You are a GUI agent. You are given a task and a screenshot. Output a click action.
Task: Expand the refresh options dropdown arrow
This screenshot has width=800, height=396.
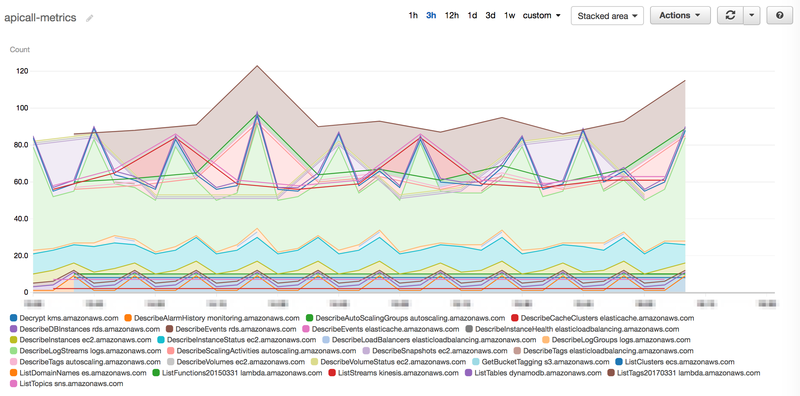tap(752, 15)
